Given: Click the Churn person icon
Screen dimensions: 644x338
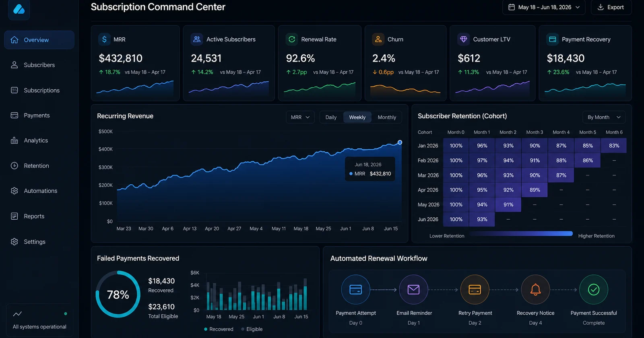Looking at the screenshot, I should coord(378,39).
